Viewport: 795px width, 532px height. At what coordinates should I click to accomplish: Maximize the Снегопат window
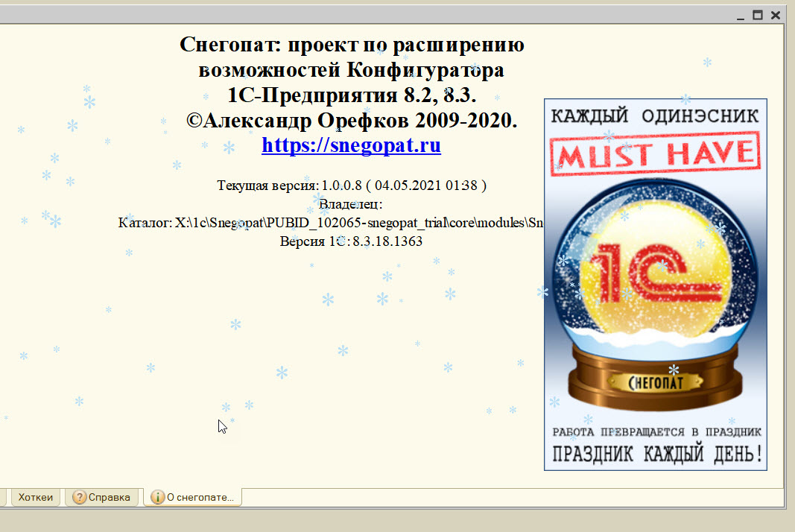(x=758, y=15)
